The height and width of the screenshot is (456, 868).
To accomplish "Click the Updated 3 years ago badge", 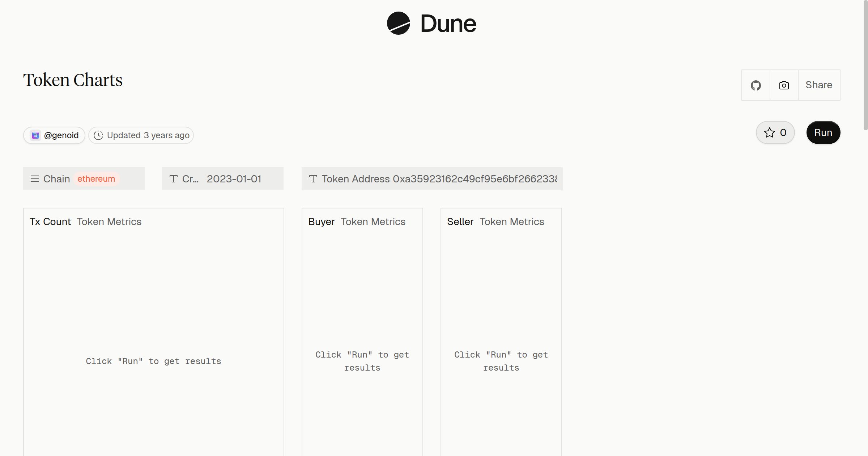I will tap(141, 135).
